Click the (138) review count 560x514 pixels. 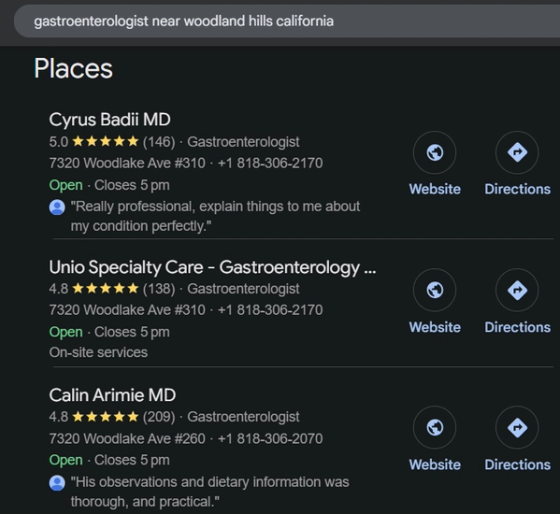pyautogui.click(x=159, y=289)
